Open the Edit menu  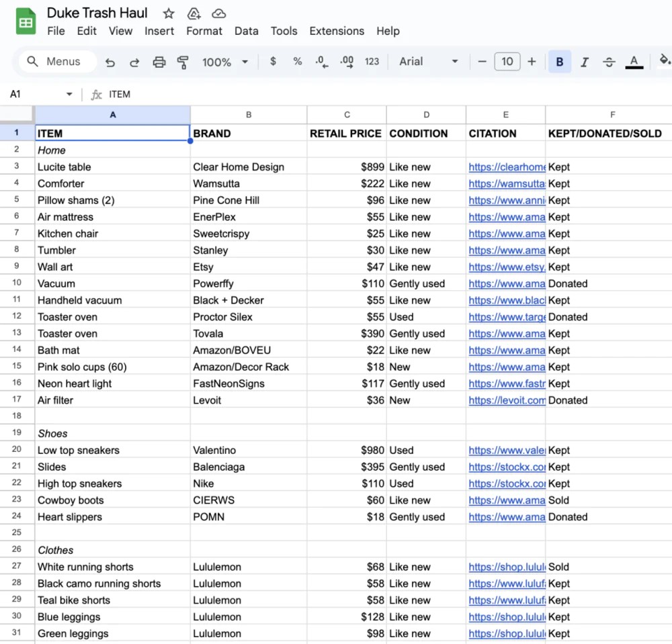87,32
